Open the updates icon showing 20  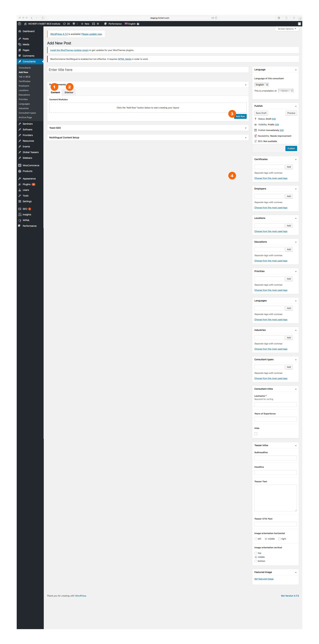click(66, 24)
